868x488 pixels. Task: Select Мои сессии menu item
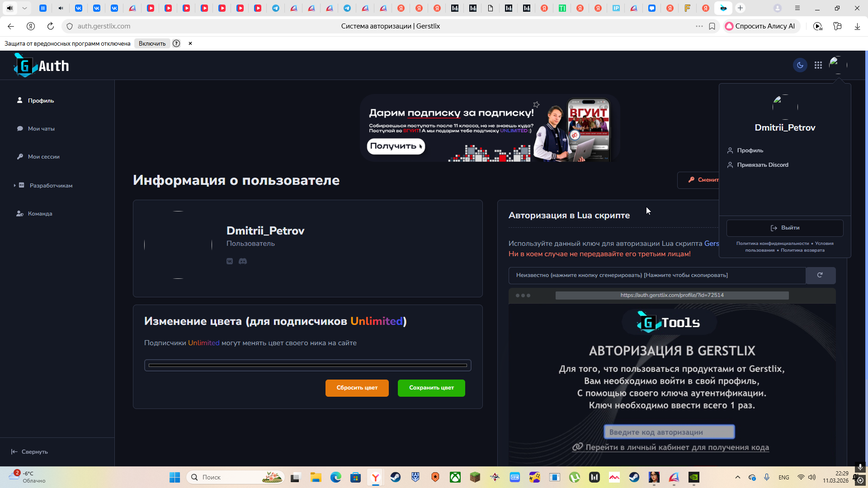coord(43,157)
